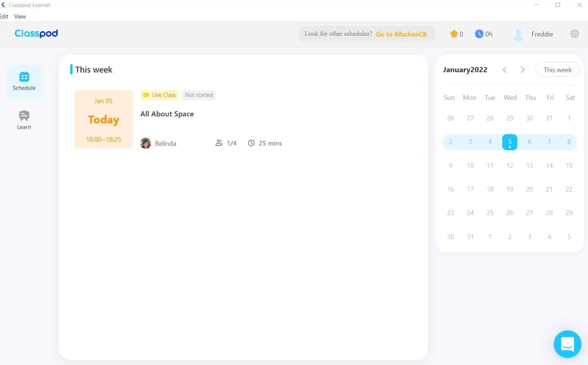
Task: Click Freddie's profile avatar
Action: [x=518, y=34]
